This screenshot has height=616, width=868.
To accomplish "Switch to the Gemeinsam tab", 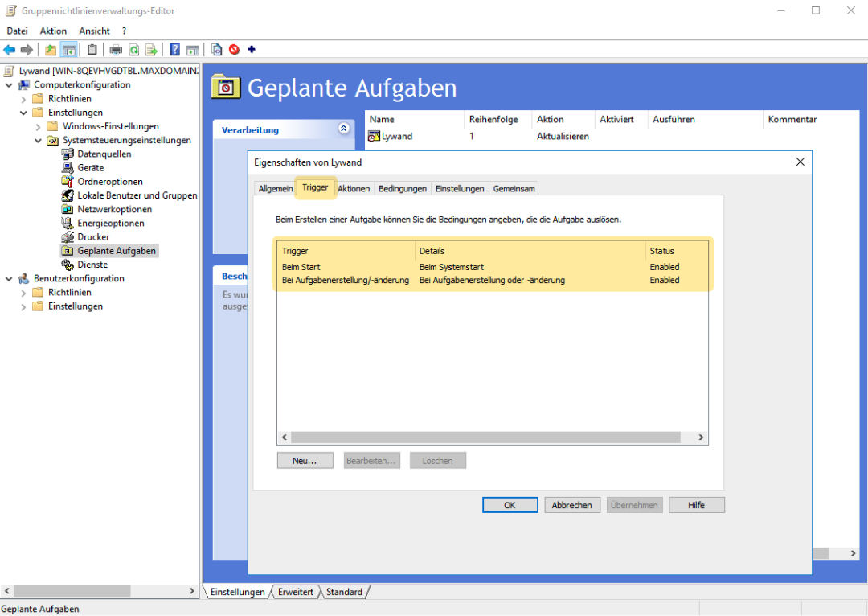I will pos(514,188).
